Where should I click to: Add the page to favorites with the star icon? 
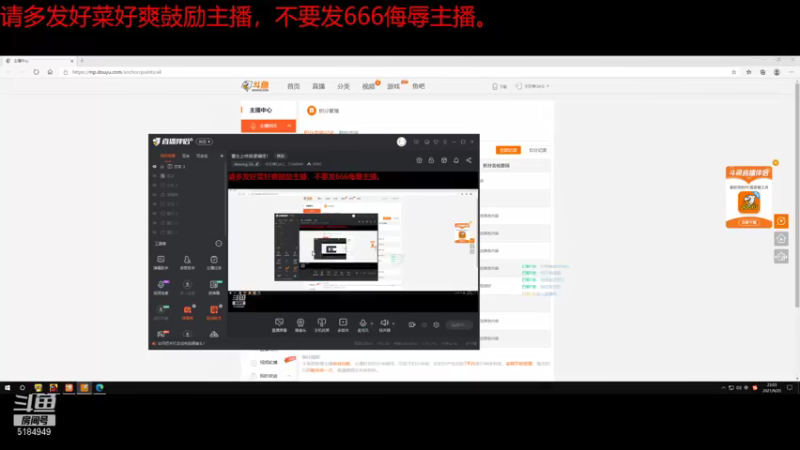point(734,72)
